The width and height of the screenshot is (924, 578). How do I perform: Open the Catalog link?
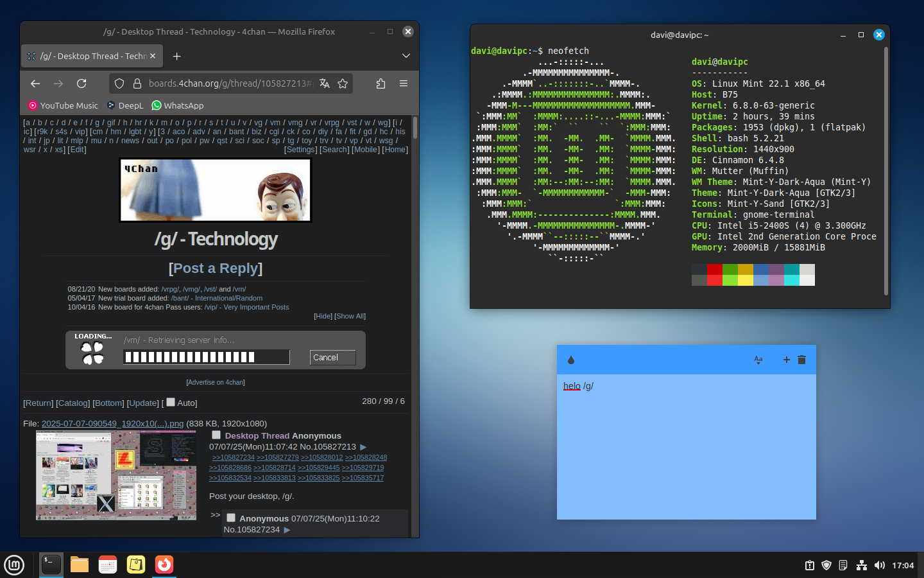(x=73, y=403)
